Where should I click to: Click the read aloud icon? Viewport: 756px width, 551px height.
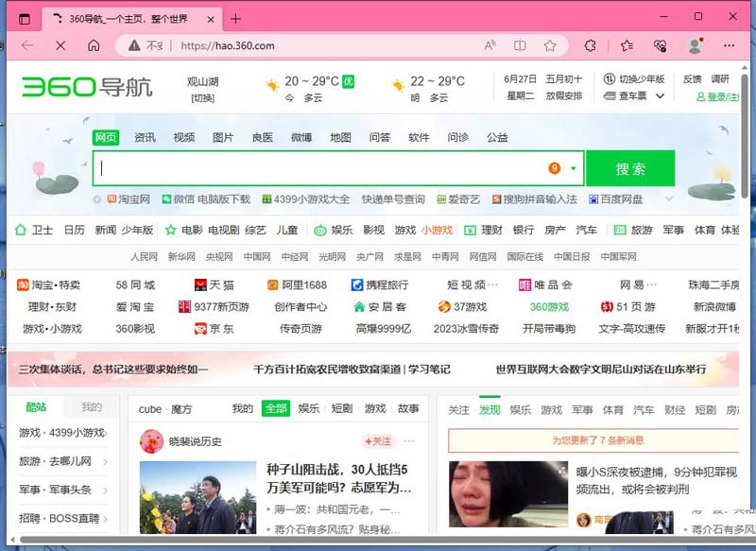click(x=490, y=45)
